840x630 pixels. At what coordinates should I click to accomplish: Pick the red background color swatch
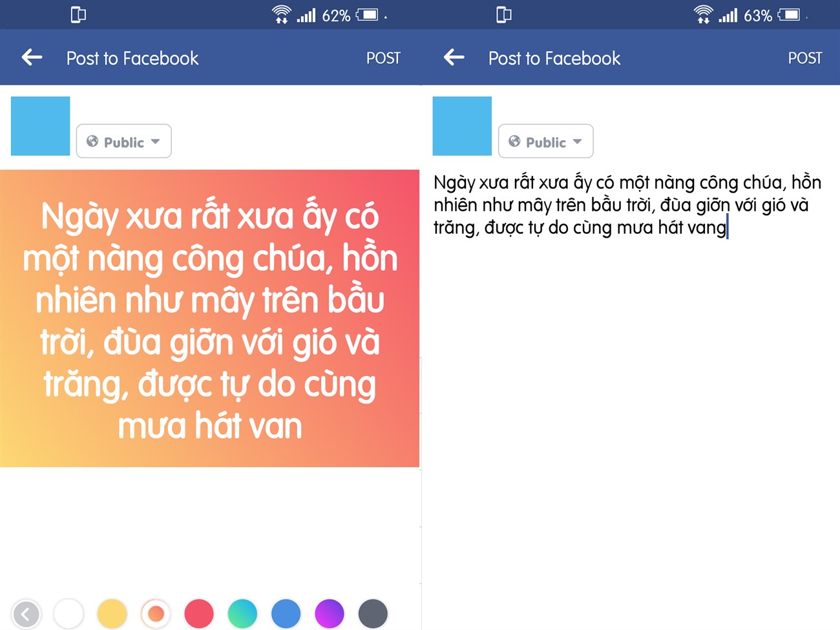click(199, 614)
